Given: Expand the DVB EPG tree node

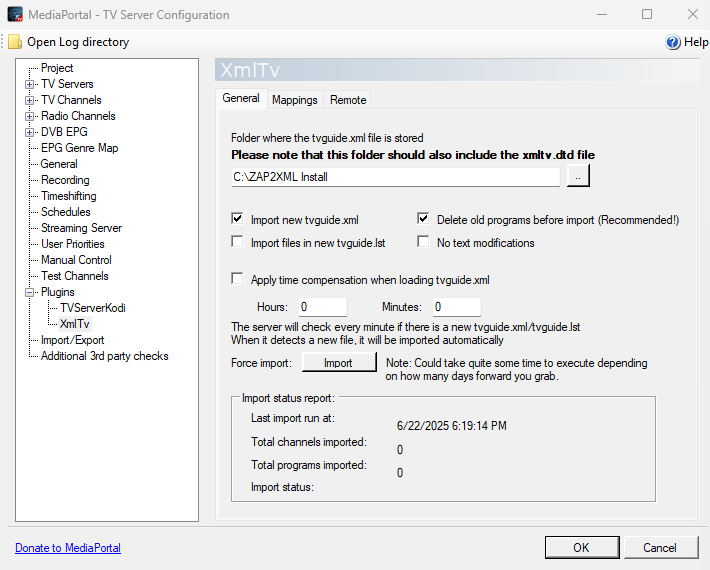Looking at the screenshot, I should coord(29,132).
